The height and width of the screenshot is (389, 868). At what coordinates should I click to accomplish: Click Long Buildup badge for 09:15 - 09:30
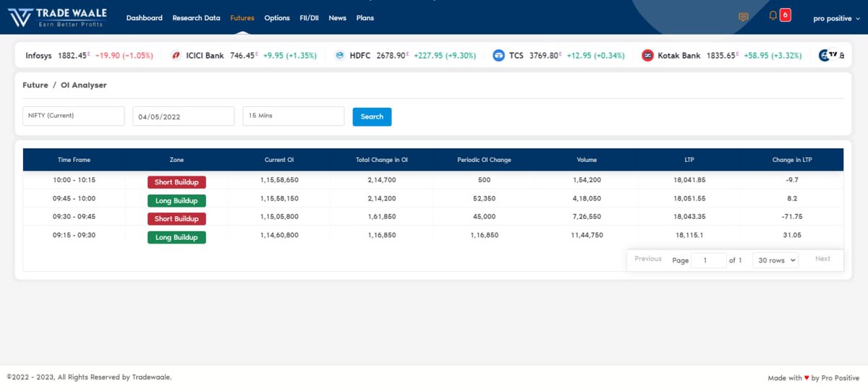(176, 237)
